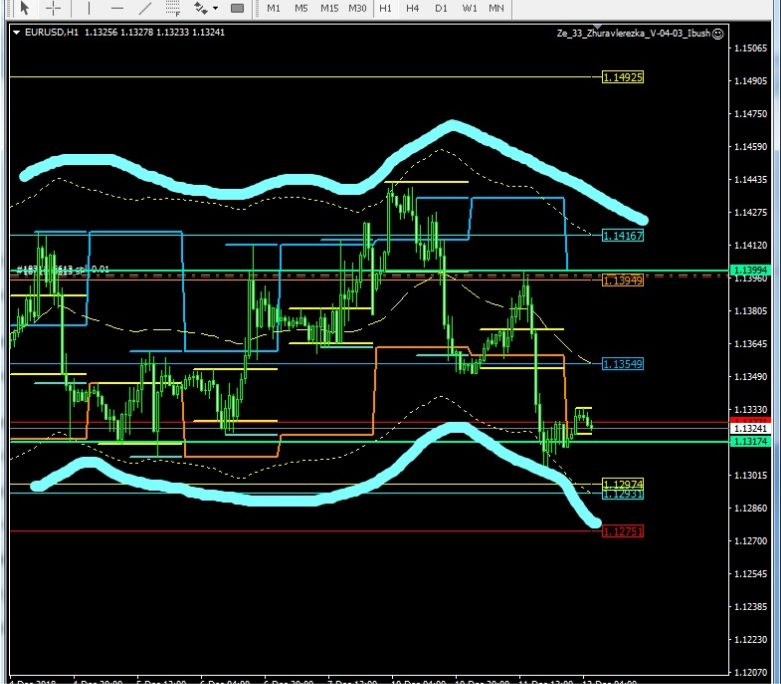This screenshot has width=781, height=684.
Task: Select the red 1.12751 level label
Action: pos(623,532)
